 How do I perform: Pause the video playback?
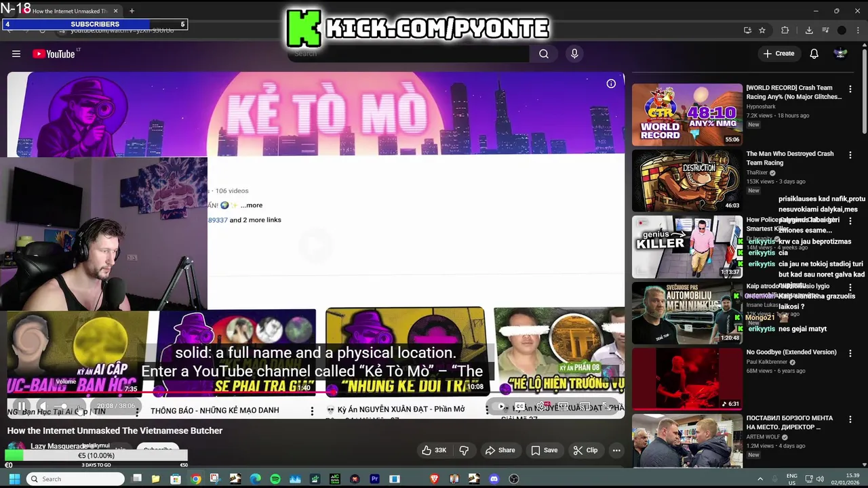[21, 407]
